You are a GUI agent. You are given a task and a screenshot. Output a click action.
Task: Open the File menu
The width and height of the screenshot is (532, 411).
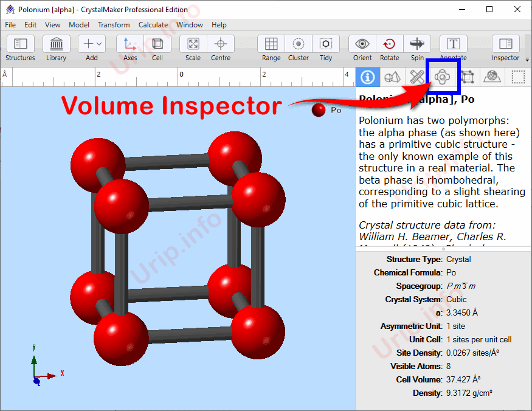10,25
